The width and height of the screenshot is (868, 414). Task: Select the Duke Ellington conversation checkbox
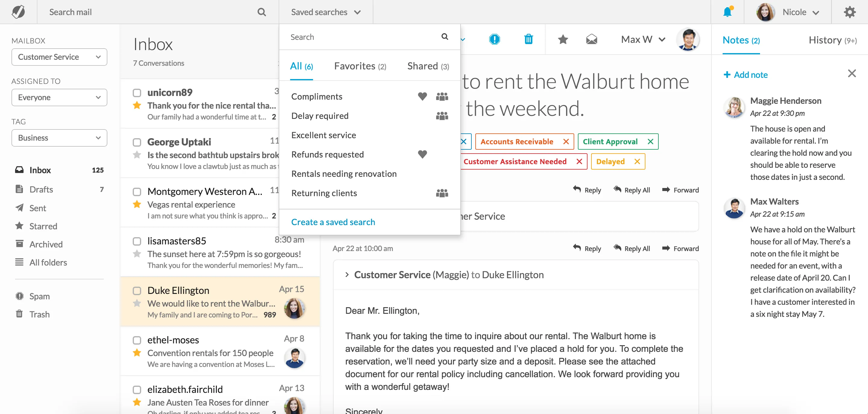tap(137, 291)
